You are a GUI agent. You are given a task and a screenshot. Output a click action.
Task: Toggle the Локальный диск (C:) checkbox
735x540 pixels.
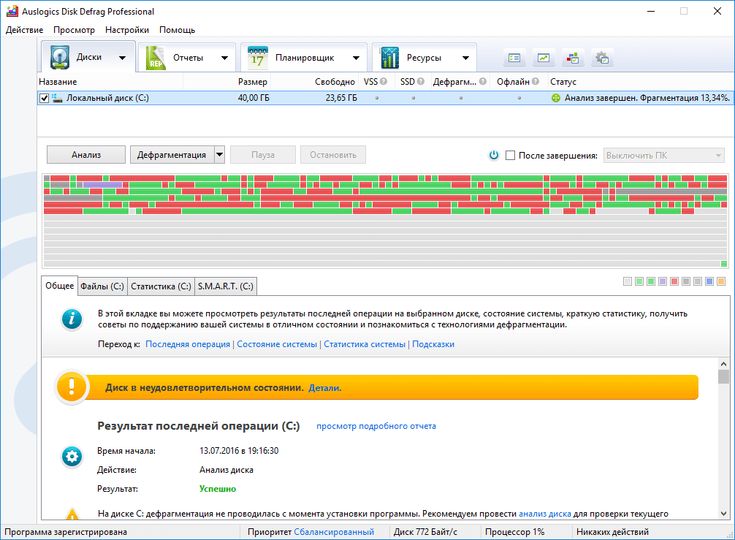point(44,98)
